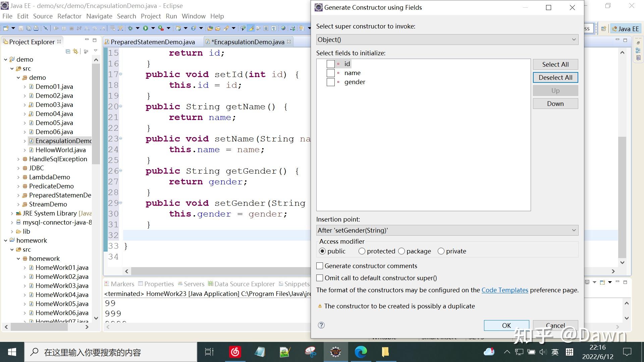Select the package access modifier
Viewport: 644px width, 362px height.
[x=401, y=251]
